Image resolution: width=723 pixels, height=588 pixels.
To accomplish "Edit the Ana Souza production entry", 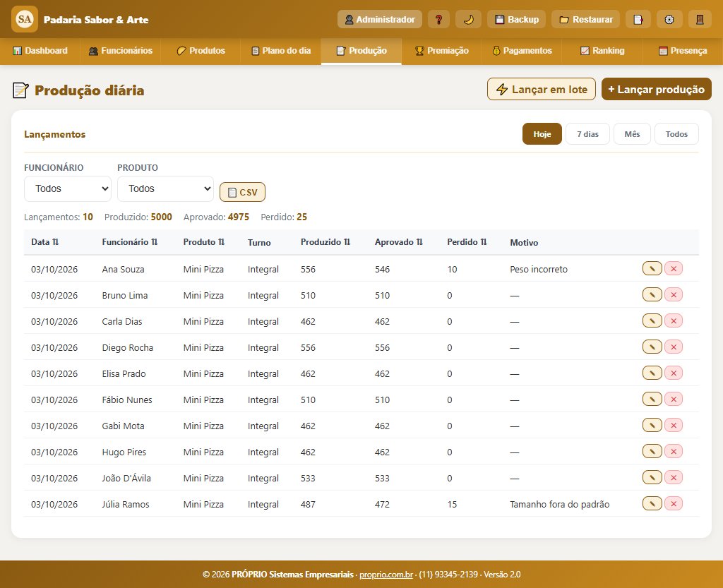I will pos(652,269).
